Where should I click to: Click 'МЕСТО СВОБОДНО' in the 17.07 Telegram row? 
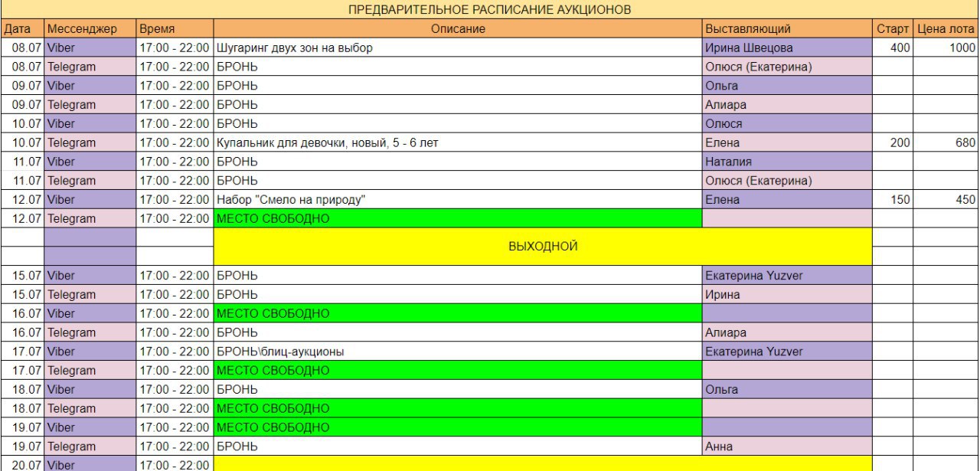pyautogui.click(x=458, y=371)
